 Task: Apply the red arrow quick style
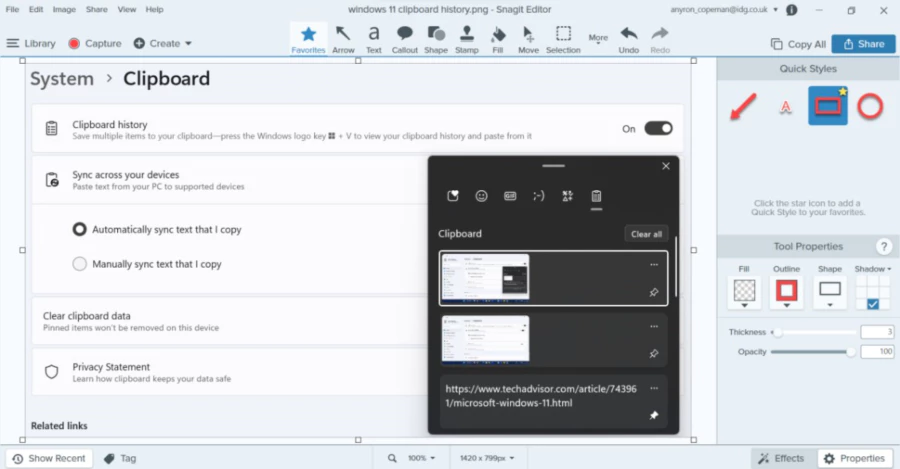[744, 106]
